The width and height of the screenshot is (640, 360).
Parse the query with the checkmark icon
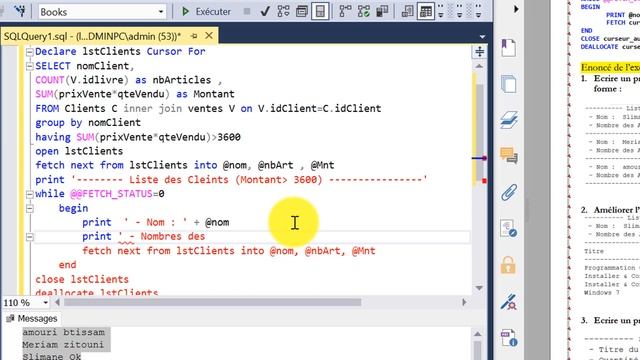pyautogui.click(x=265, y=11)
